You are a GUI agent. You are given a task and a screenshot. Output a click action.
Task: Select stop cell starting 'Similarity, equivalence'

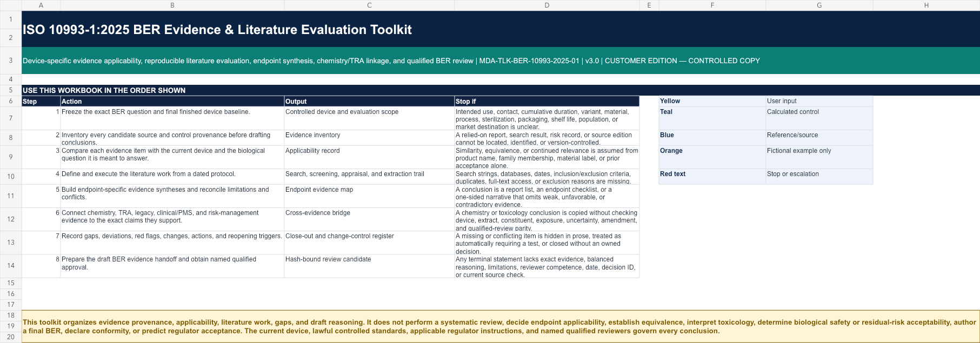point(547,157)
